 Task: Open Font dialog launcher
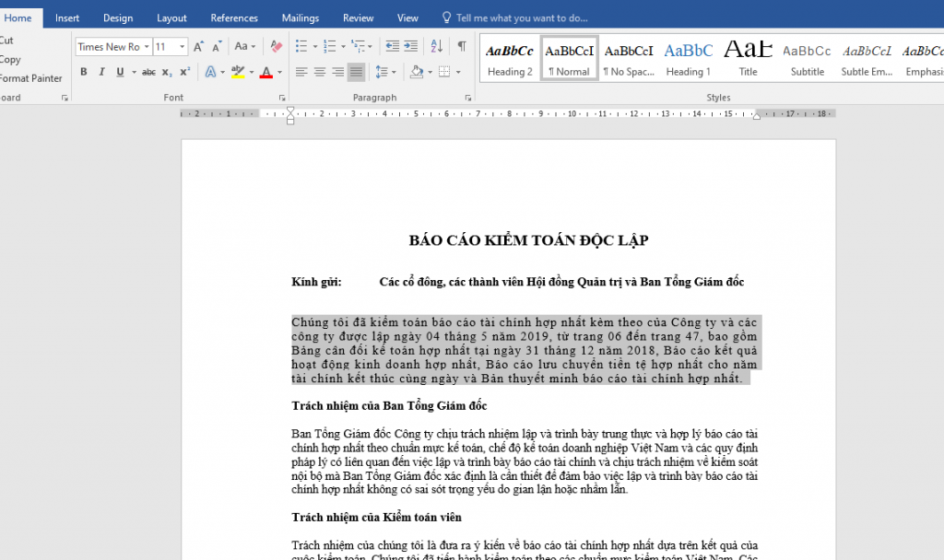point(282,98)
